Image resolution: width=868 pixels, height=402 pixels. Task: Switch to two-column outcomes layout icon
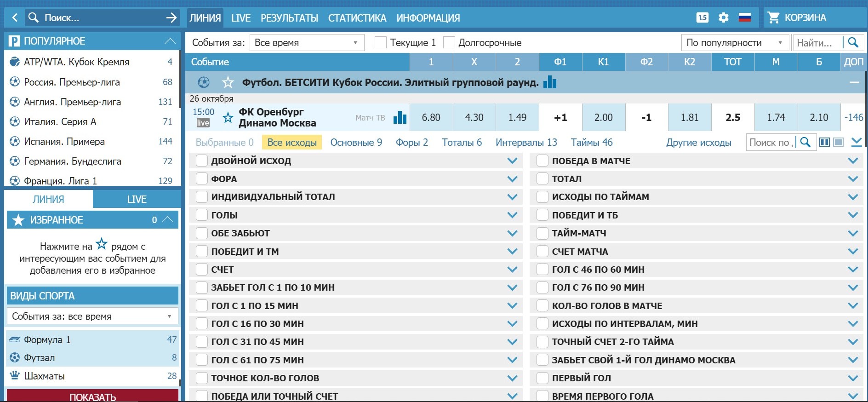(825, 142)
